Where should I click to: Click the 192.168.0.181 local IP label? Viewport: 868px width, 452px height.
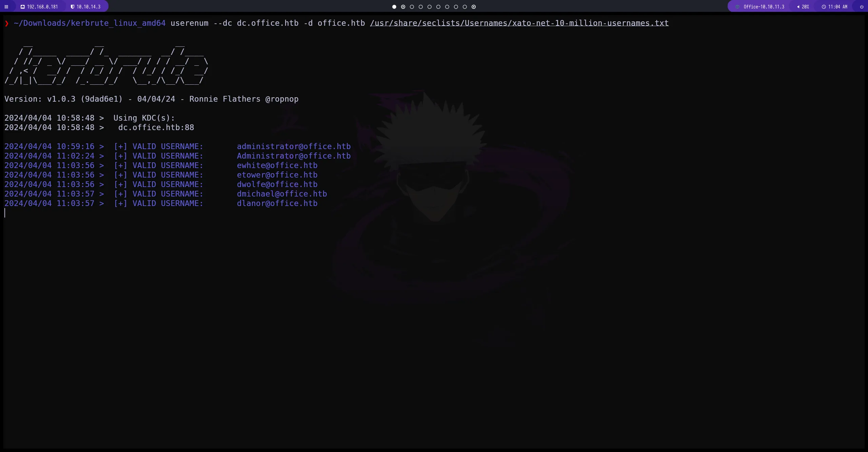pos(42,7)
